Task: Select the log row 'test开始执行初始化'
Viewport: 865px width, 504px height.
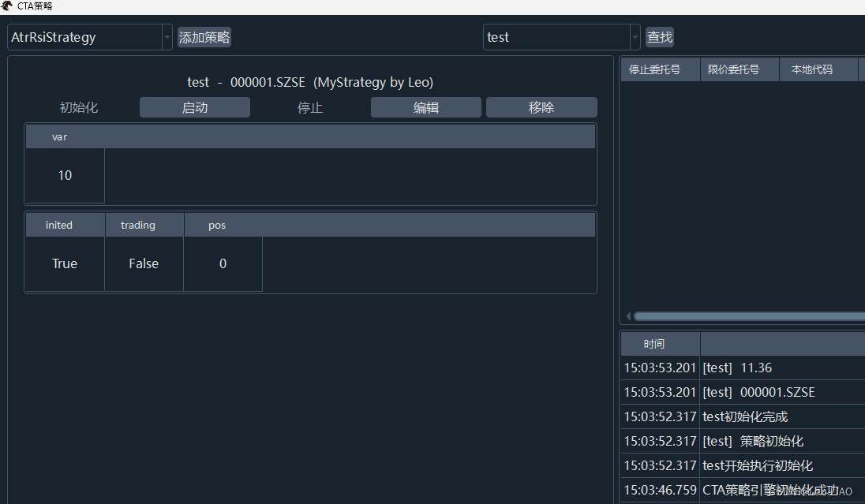Action: coord(743,465)
